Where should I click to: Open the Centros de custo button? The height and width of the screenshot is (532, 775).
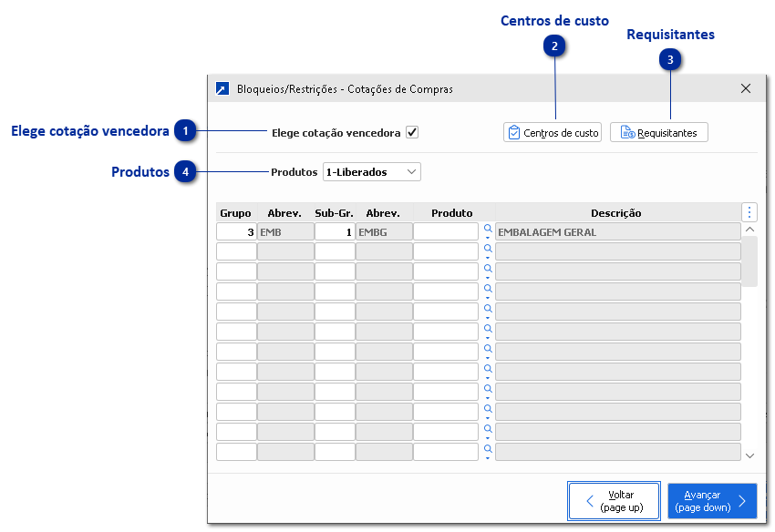(x=553, y=132)
